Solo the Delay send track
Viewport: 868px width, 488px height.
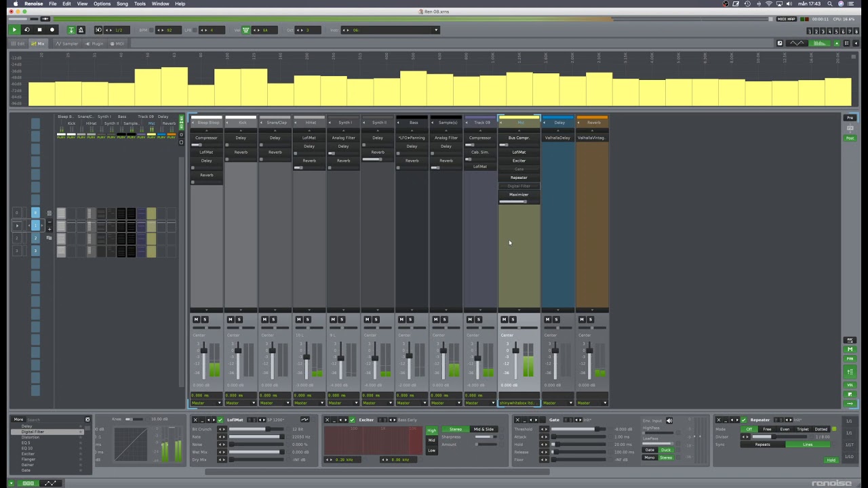[557, 319]
